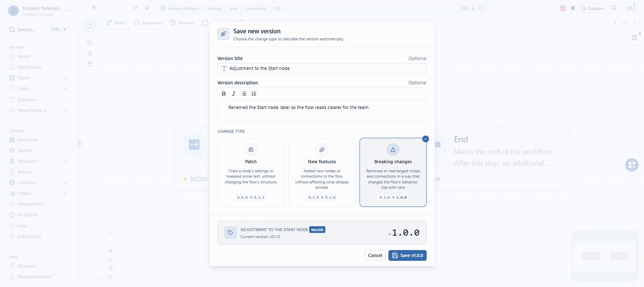The width and height of the screenshot is (644, 287).
Task: Open Support button
Action: pyautogui.click(x=592, y=8)
